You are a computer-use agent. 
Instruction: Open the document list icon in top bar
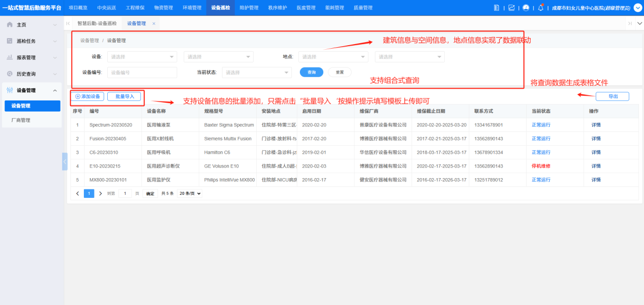497,8
